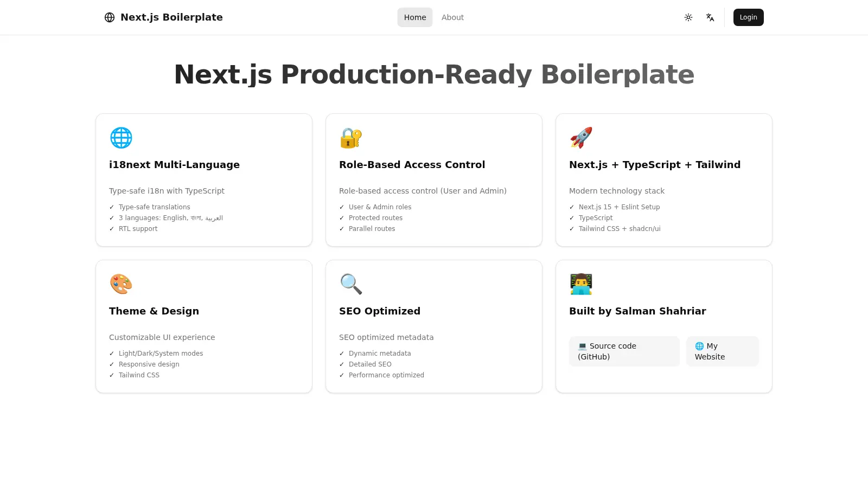Click 'SEO optimized metadata' subtitle
868x488 pixels.
tap(386, 337)
